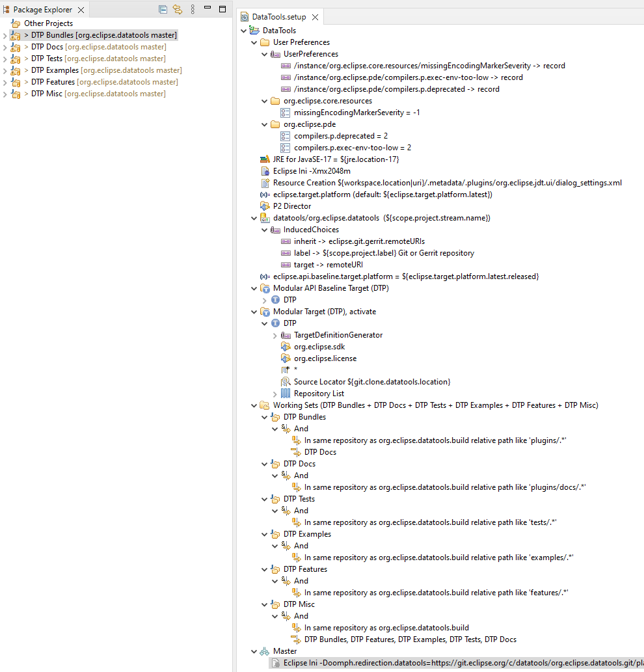The height and width of the screenshot is (672, 644).
Task: Click the Source Locator icon
Action: point(286,382)
